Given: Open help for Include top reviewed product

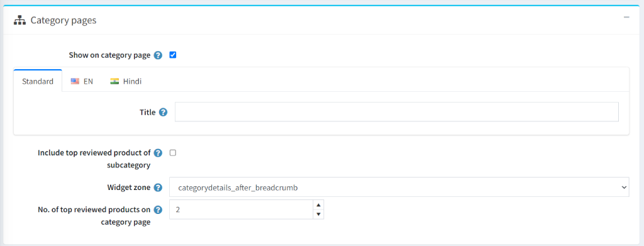Looking at the screenshot, I should [x=158, y=153].
